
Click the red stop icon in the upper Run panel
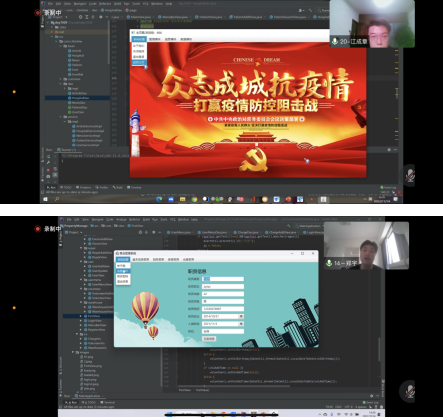pos(48,170)
